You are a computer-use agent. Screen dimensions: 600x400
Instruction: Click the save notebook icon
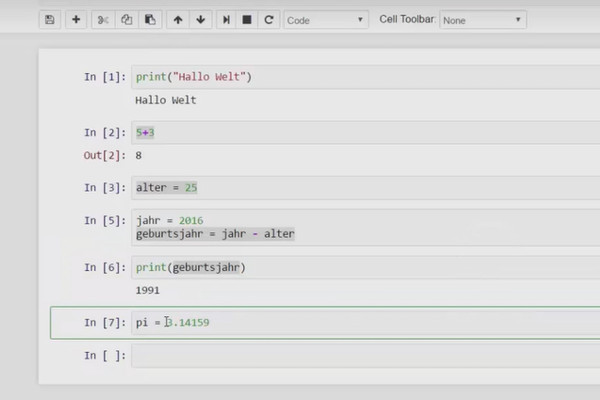50,20
